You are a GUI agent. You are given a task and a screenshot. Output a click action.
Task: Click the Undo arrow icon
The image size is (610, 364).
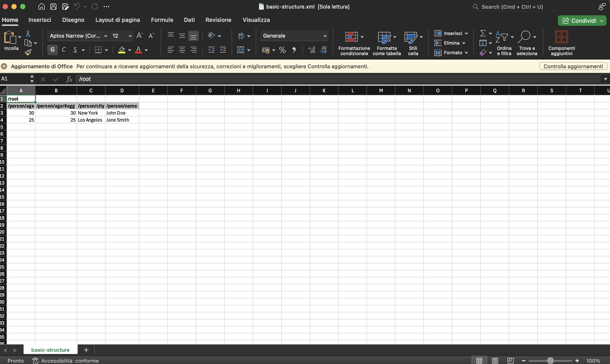tap(77, 7)
